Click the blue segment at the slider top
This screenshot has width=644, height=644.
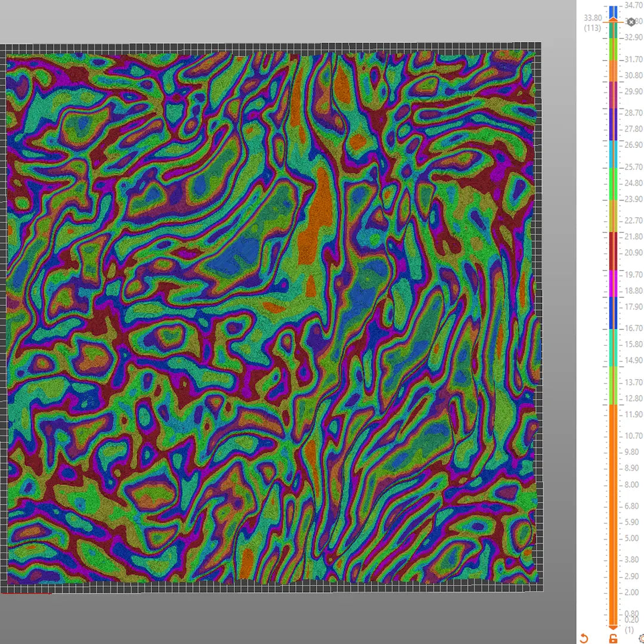(x=613, y=12)
